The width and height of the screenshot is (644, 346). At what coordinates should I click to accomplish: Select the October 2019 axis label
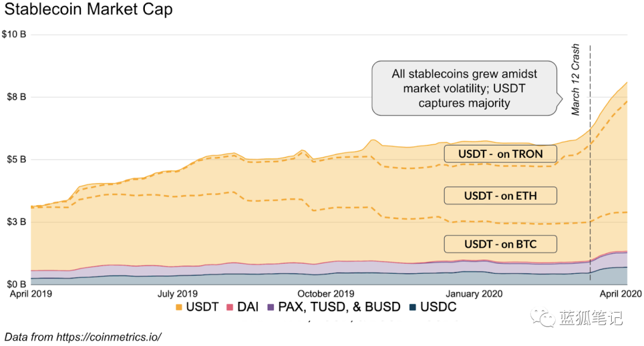click(326, 294)
